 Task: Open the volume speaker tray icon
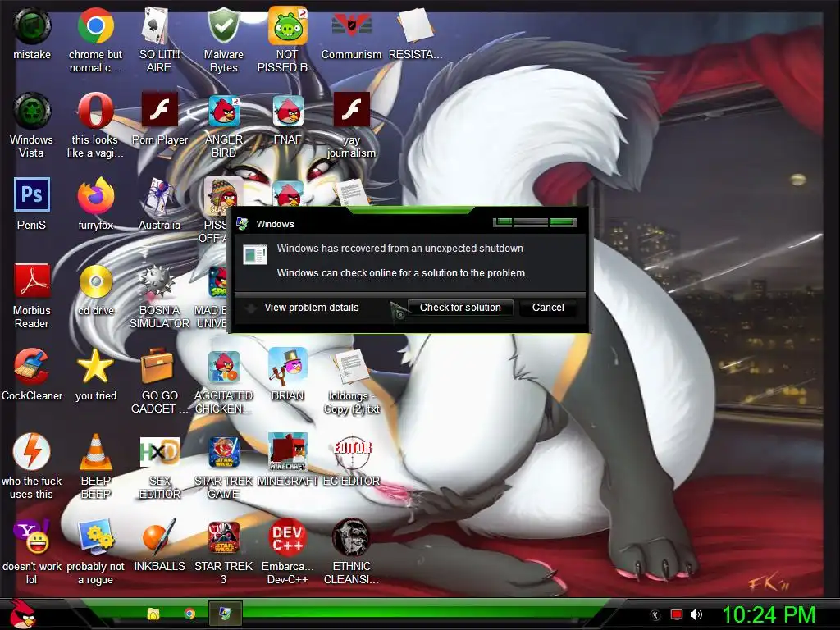pyautogui.click(x=696, y=614)
